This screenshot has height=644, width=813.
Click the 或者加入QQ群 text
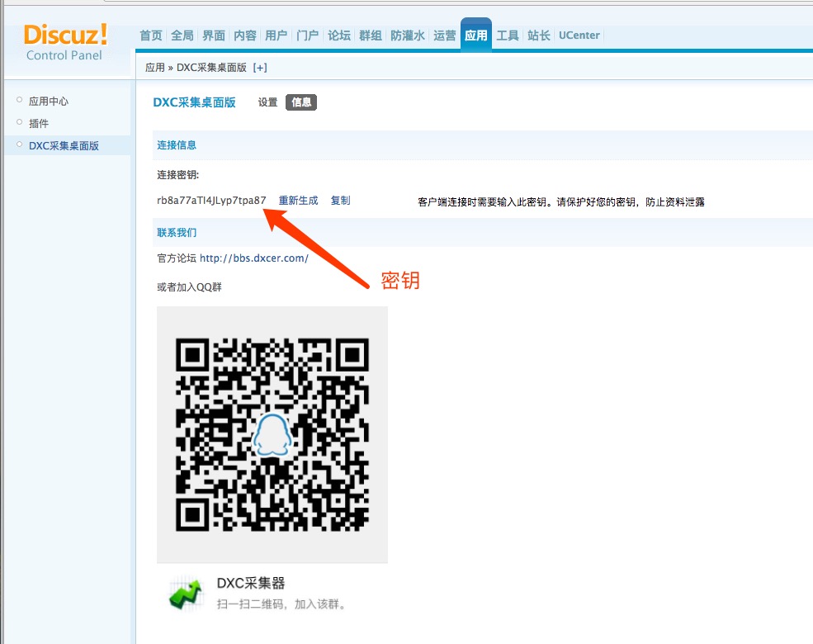(189, 286)
